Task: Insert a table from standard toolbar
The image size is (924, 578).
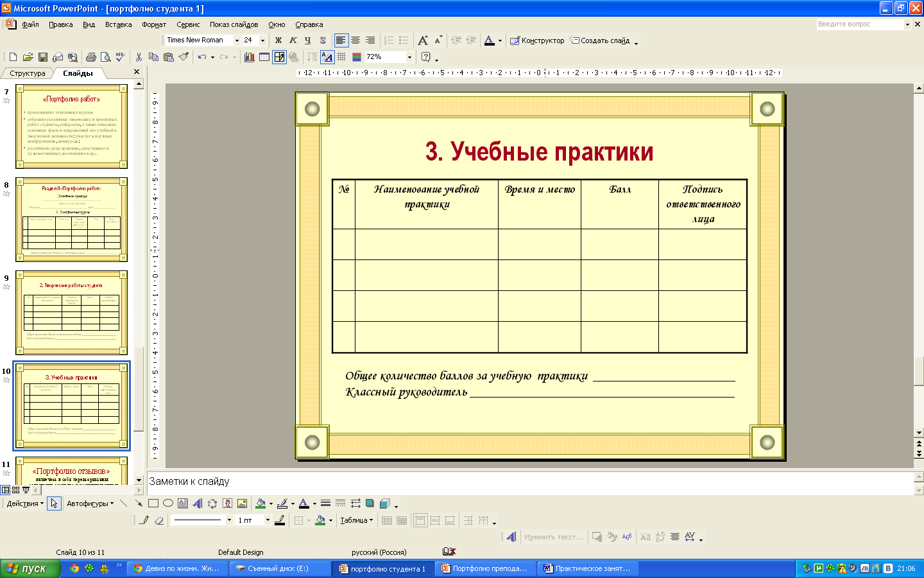Action: tap(264, 57)
